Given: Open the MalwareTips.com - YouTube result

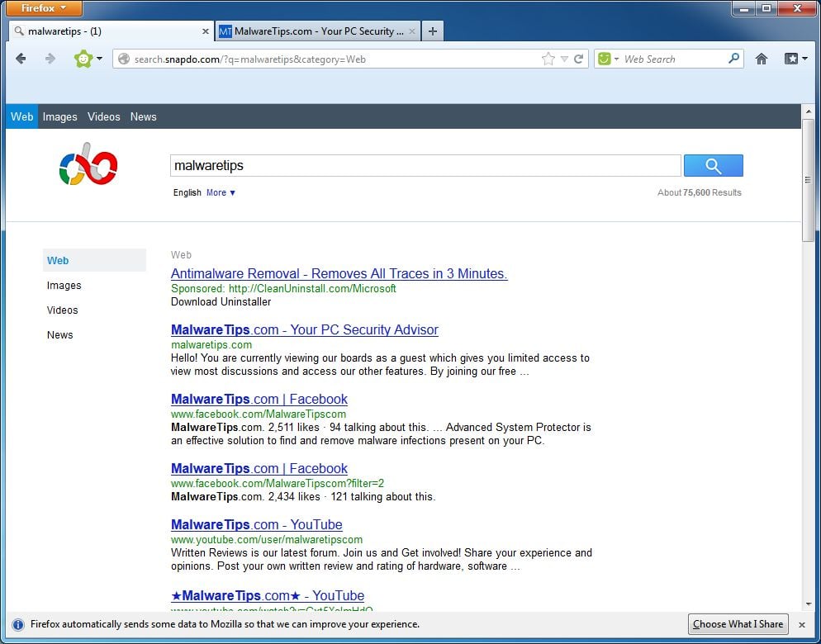Looking at the screenshot, I should tap(257, 524).
